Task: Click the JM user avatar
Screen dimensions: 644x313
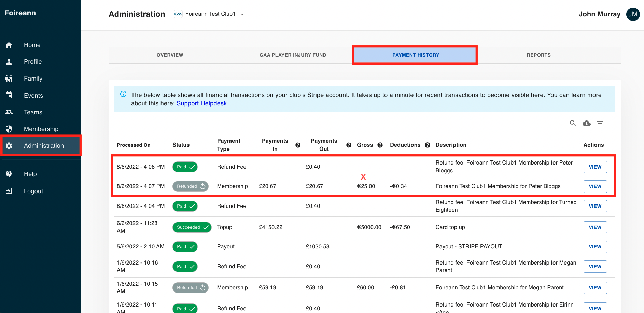Action: click(x=633, y=14)
